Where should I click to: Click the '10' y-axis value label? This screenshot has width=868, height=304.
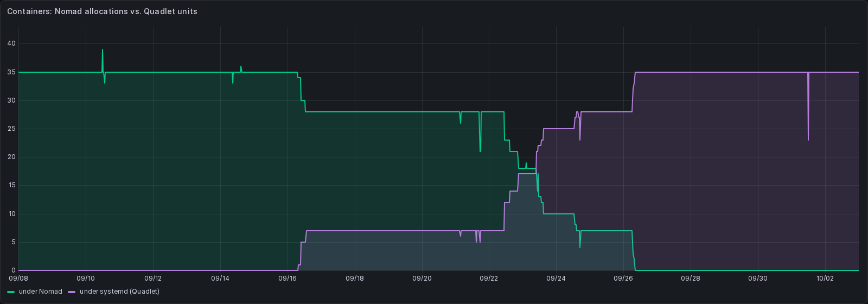pyautogui.click(x=11, y=214)
